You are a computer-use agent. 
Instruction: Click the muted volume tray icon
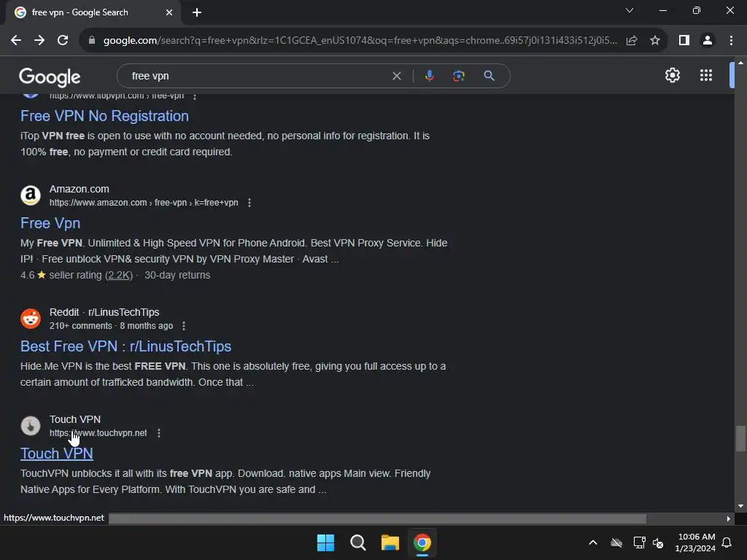658,542
